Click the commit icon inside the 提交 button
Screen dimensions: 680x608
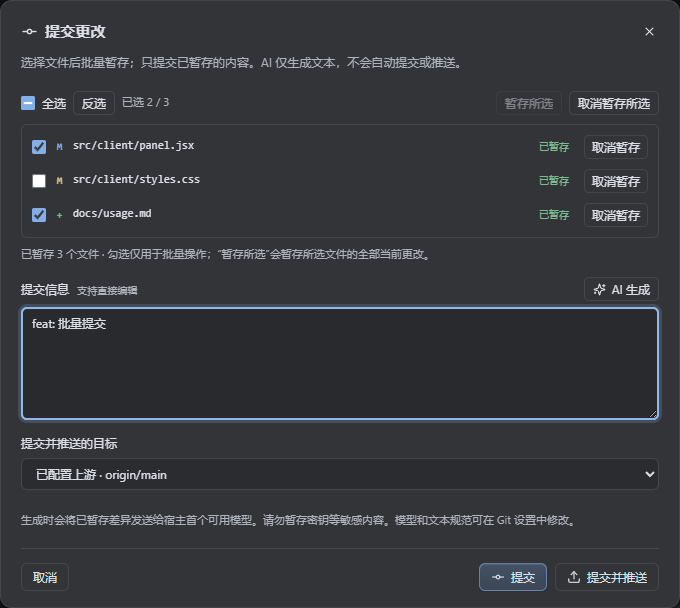click(x=498, y=577)
